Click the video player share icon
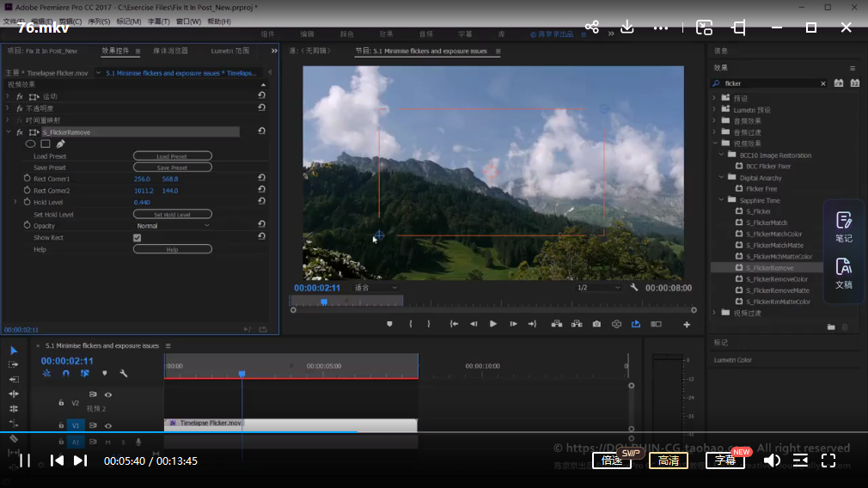This screenshot has width=868, height=488. [x=592, y=27]
